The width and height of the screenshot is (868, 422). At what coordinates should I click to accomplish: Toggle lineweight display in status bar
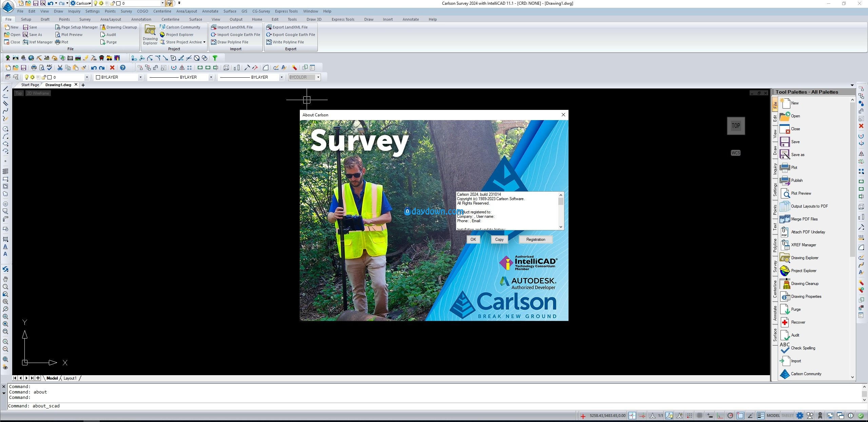click(x=760, y=416)
